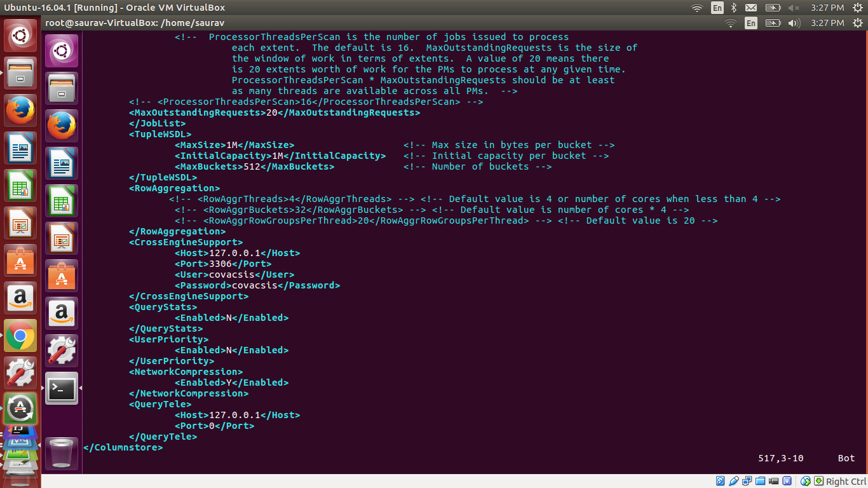
Task: Toggle the VirtualBox mouse integration icon
Action: (x=806, y=481)
